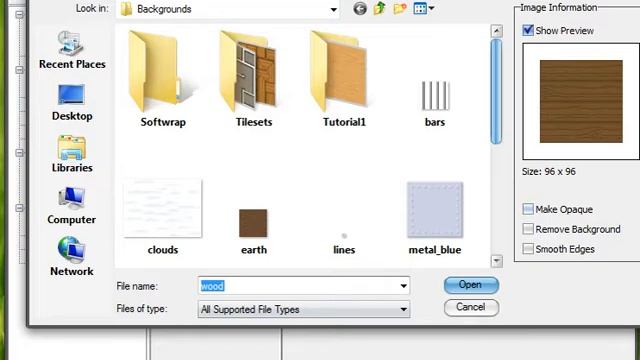The height and width of the screenshot is (360, 640).
Task: Click the Size: 96 x 96 text
Action: click(x=549, y=171)
